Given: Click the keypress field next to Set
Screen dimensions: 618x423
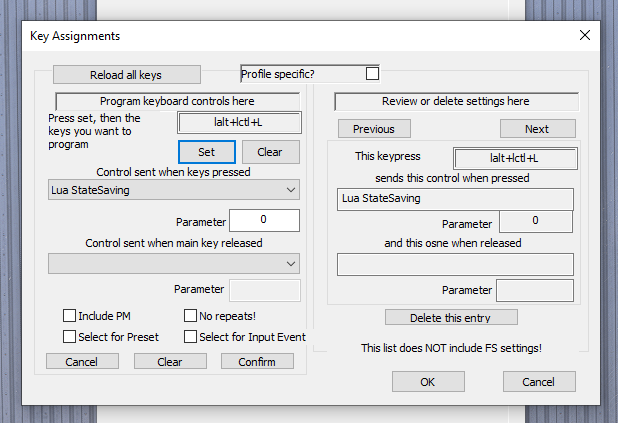Looking at the screenshot, I should click(238, 122).
